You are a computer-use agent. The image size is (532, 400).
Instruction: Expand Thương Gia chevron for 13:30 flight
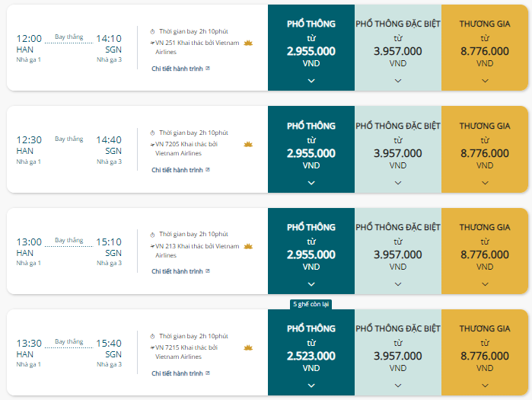[485, 386]
